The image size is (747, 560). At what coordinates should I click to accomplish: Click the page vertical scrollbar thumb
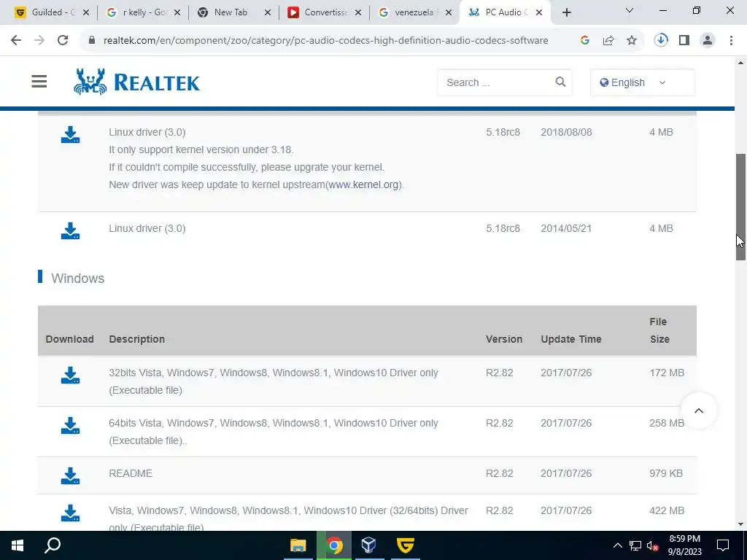tap(740, 206)
